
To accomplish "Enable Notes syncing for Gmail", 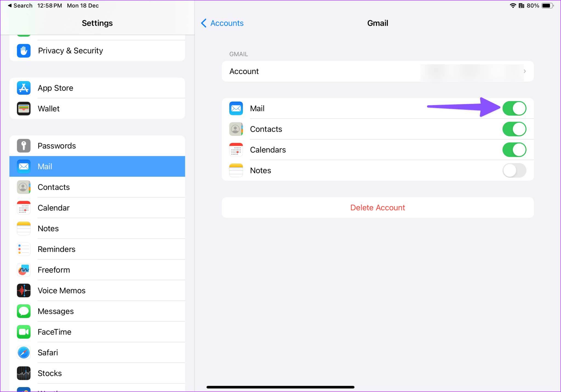I will point(514,170).
